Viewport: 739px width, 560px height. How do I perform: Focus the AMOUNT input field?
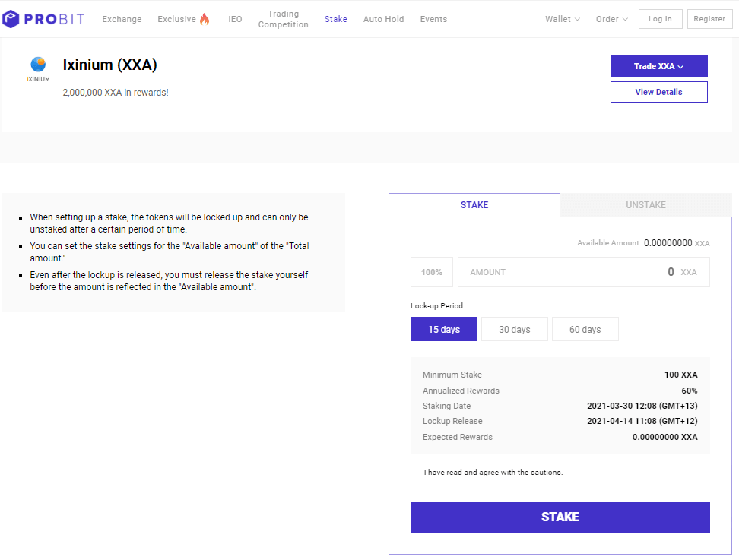[583, 272]
